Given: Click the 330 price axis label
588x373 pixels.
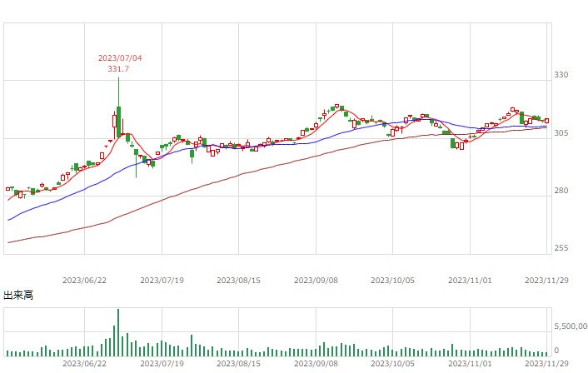Looking at the screenshot, I should click(x=561, y=75).
